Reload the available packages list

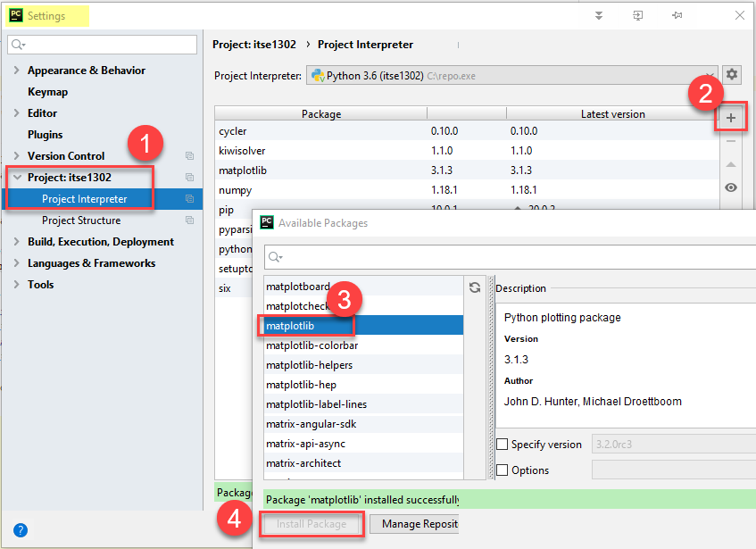[475, 287]
